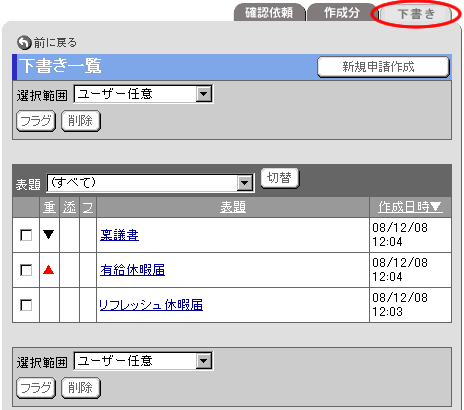The height and width of the screenshot is (410, 464).
Task: Click the top 削除 button
Action: point(81,121)
